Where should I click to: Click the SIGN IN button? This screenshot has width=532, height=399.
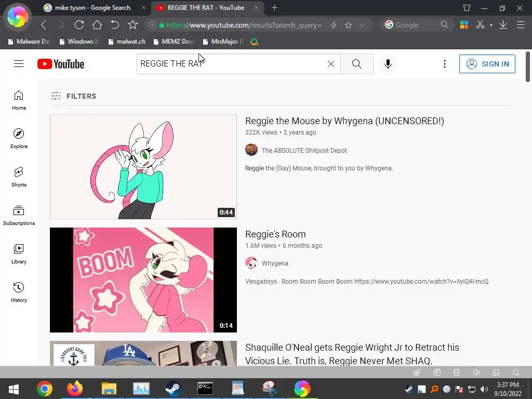coord(487,64)
